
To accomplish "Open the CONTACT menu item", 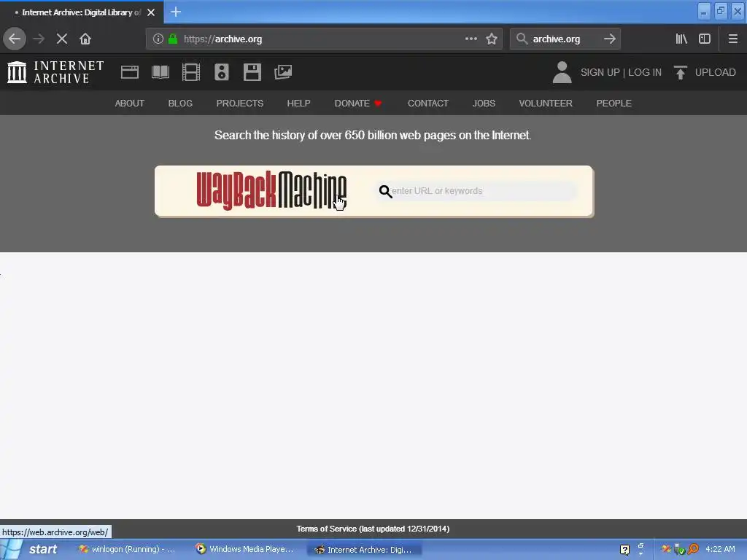I will [x=427, y=104].
